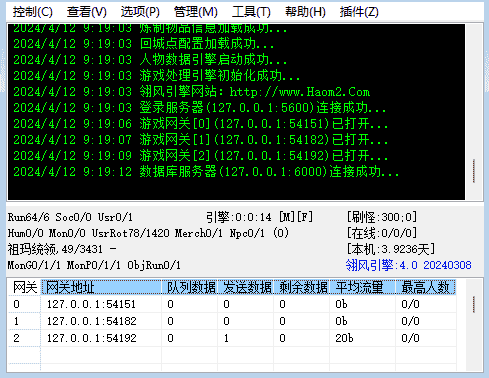
Task: Click log line 游戏网关[1] 已打开
Action: point(201,140)
